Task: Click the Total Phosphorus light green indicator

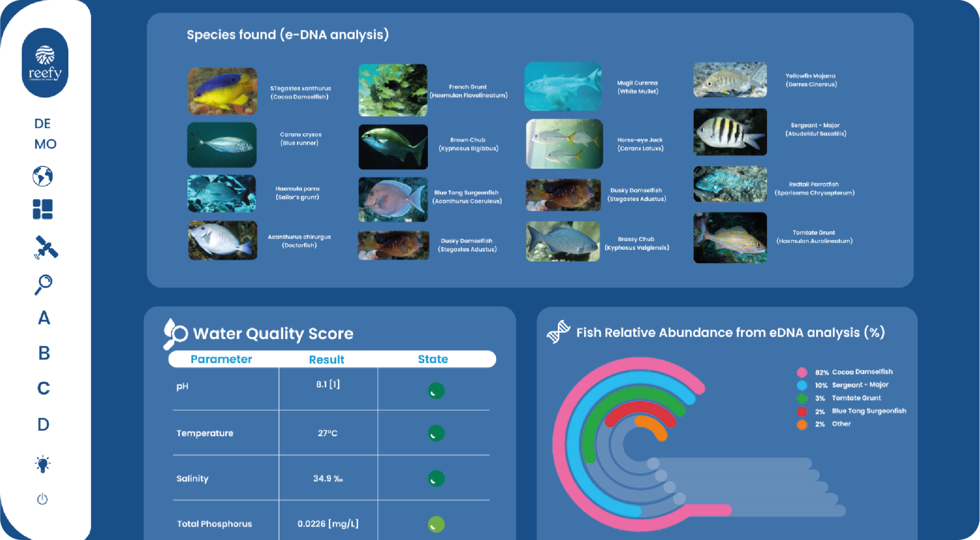Action: [436, 524]
